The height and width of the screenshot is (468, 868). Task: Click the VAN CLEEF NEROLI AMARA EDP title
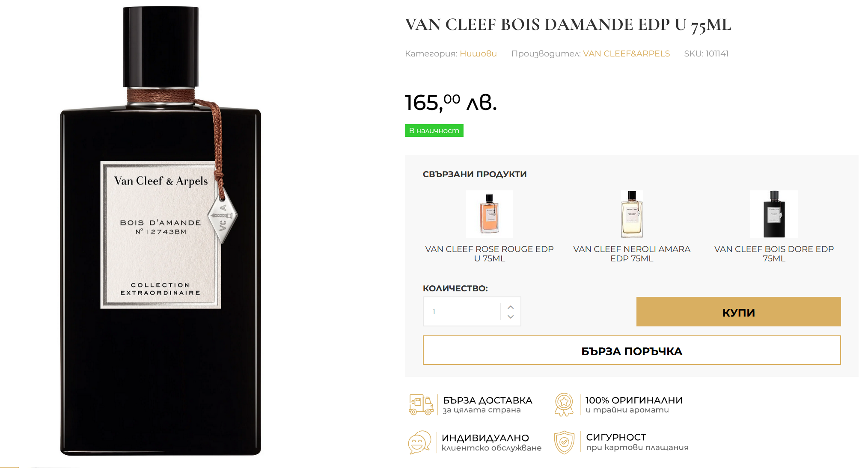click(x=632, y=254)
